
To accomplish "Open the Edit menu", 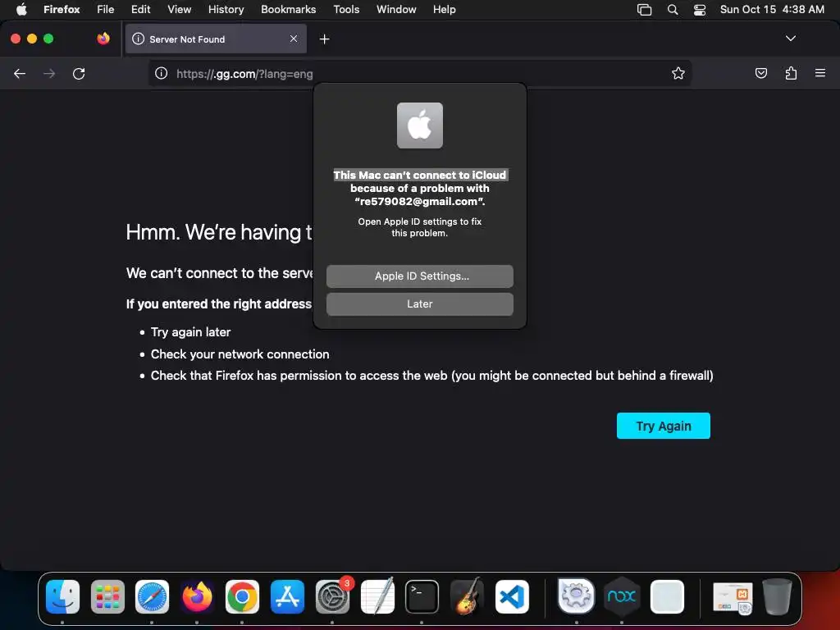I will 141,10.
